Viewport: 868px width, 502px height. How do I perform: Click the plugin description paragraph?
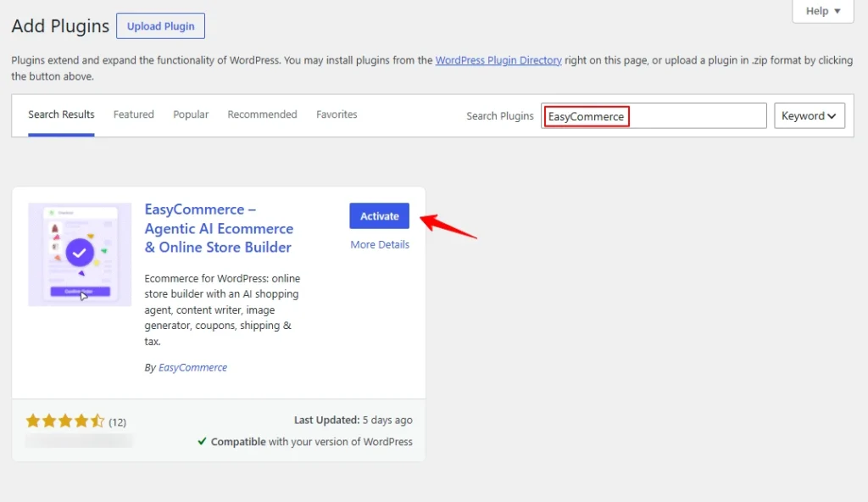coord(223,310)
